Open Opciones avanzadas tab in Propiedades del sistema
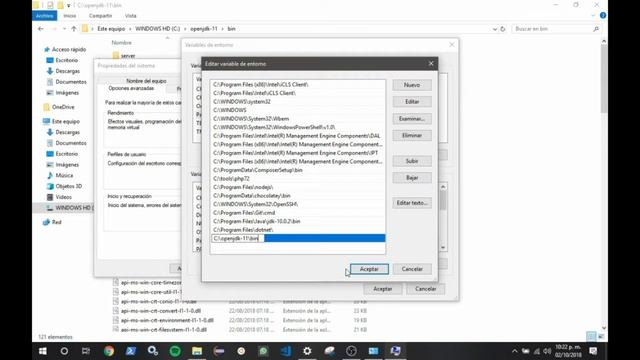The height and width of the screenshot is (360, 640). click(x=131, y=88)
